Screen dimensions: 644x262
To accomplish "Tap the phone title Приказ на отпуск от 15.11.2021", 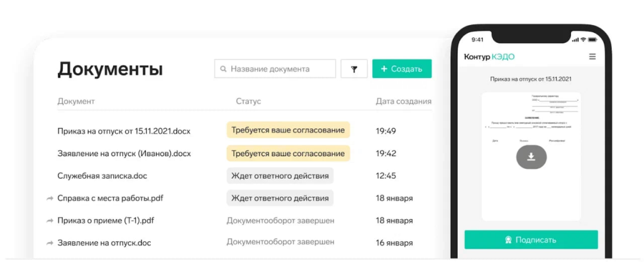I will [x=531, y=79].
